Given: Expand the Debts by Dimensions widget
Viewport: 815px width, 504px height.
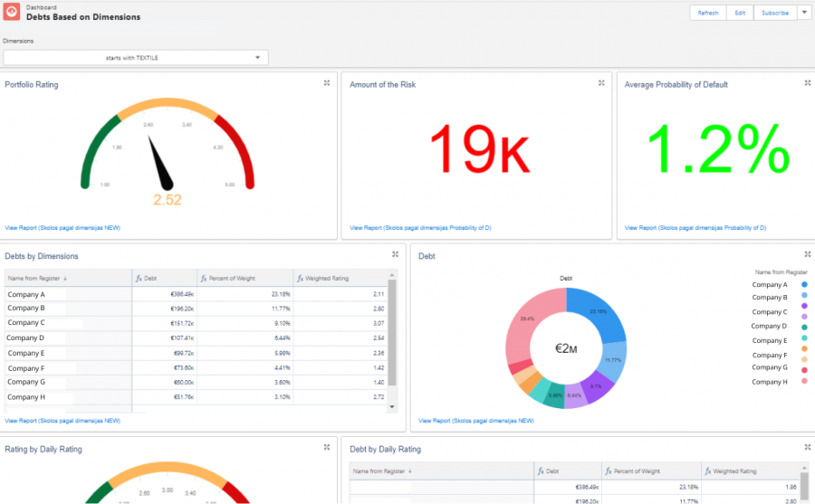Looking at the screenshot, I should [x=395, y=254].
